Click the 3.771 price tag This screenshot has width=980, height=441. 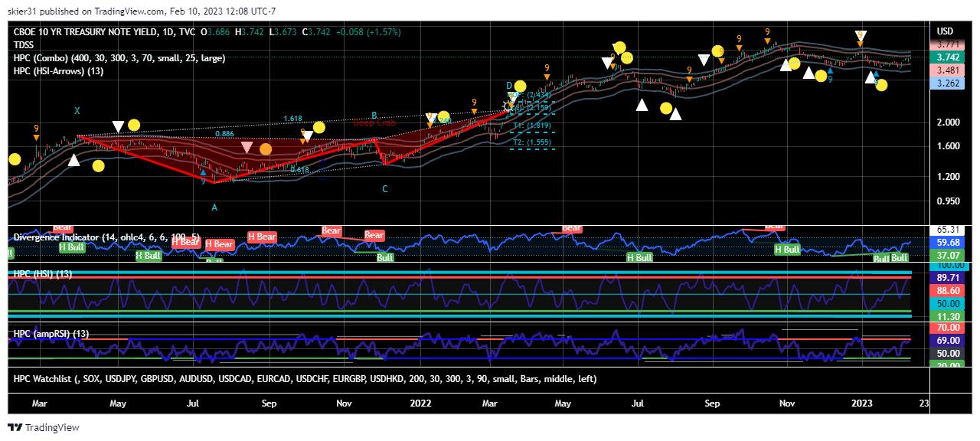click(948, 44)
